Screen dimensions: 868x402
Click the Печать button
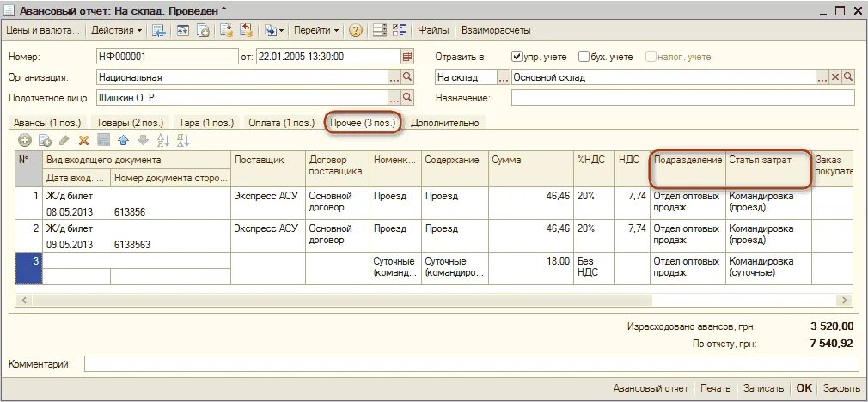[x=715, y=388]
